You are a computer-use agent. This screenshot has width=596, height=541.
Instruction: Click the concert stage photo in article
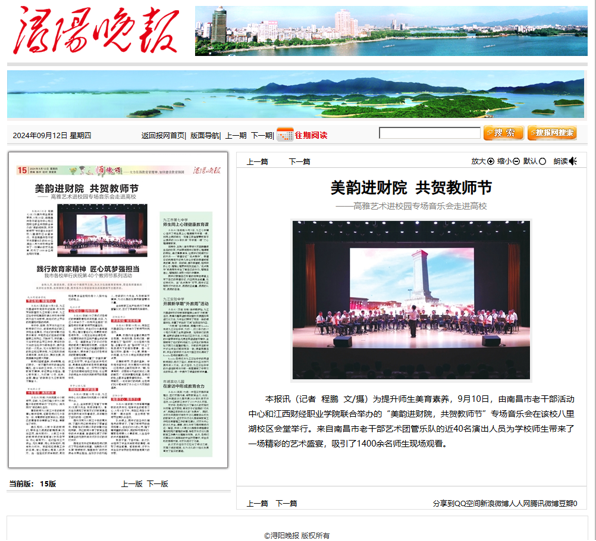[411, 300]
